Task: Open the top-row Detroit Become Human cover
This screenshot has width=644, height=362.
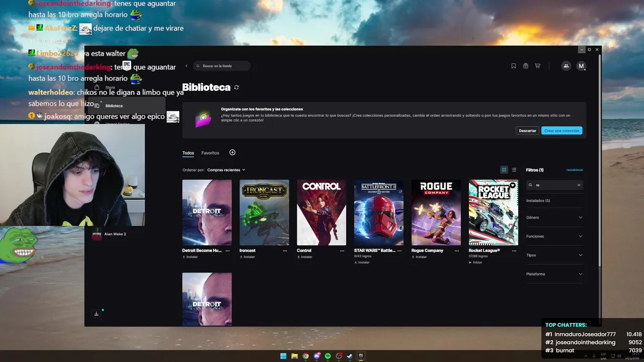Action: (x=207, y=213)
